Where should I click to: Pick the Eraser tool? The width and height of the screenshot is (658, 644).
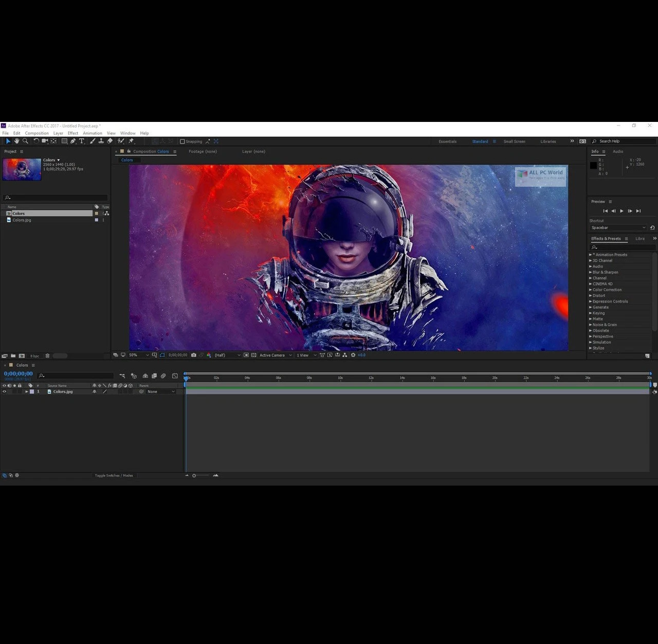[110, 141]
